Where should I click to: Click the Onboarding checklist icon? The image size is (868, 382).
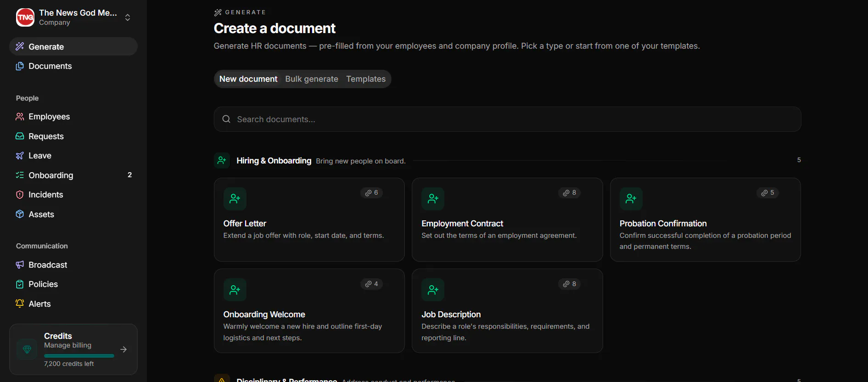point(20,175)
